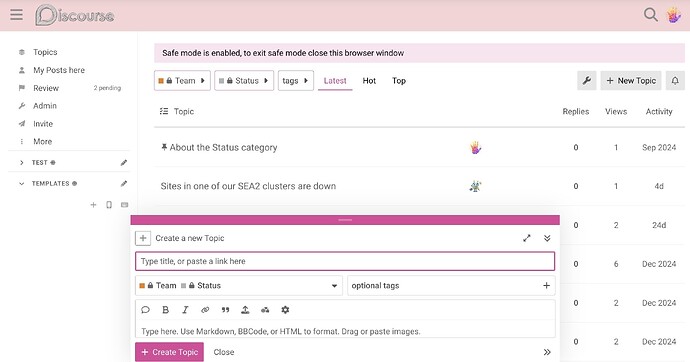Click the shapes icon next to upload

click(x=265, y=310)
